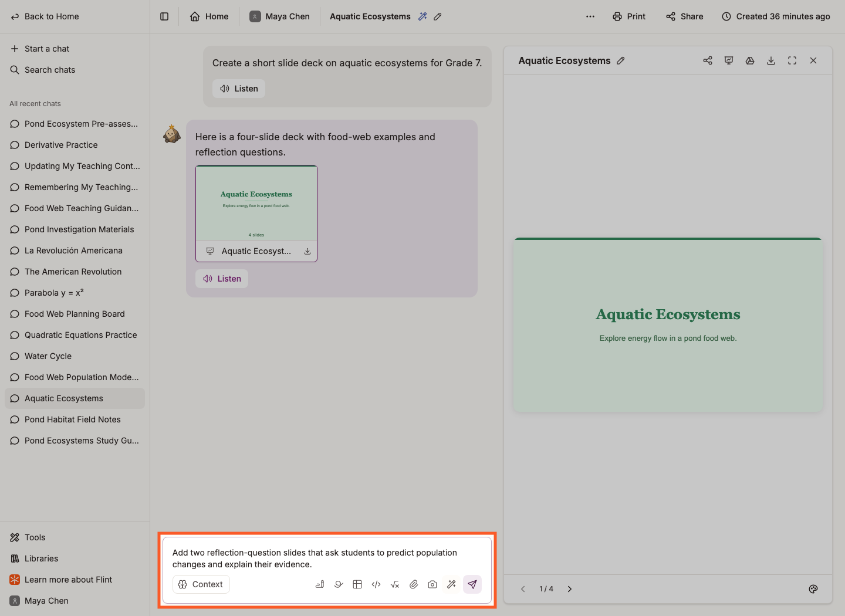Open the whiteboard drawing icon
845x616 pixels.
[x=339, y=584]
